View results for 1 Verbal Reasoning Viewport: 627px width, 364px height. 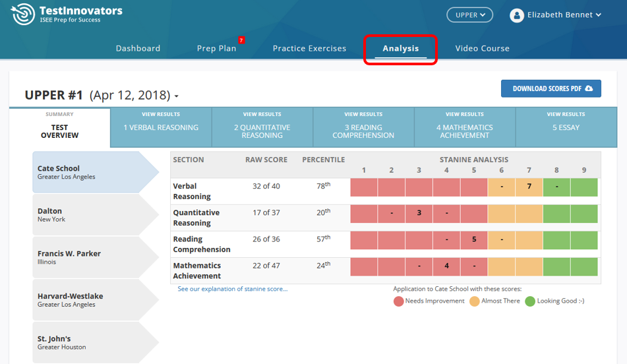pyautogui.click(x=161, y=127)
